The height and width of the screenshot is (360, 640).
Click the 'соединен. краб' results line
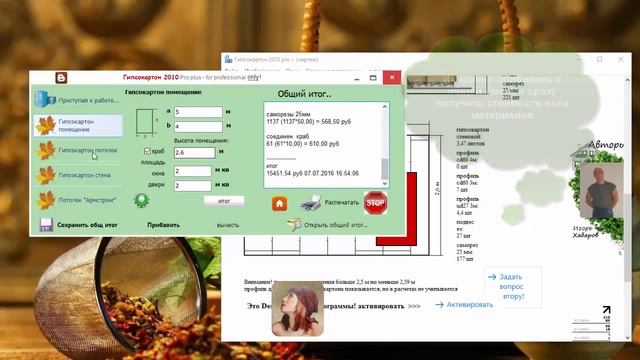click(x=288, y=136)
